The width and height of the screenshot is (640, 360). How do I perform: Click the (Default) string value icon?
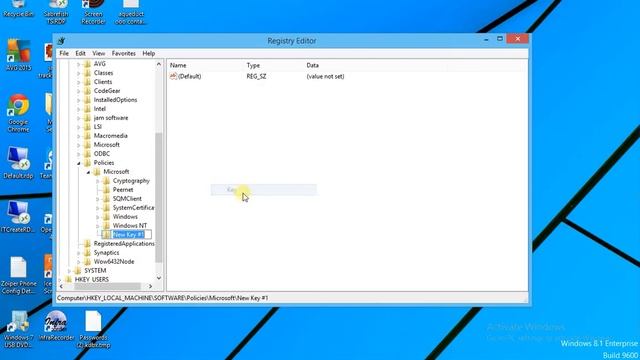pyautogui.click(x=173, y=76)
